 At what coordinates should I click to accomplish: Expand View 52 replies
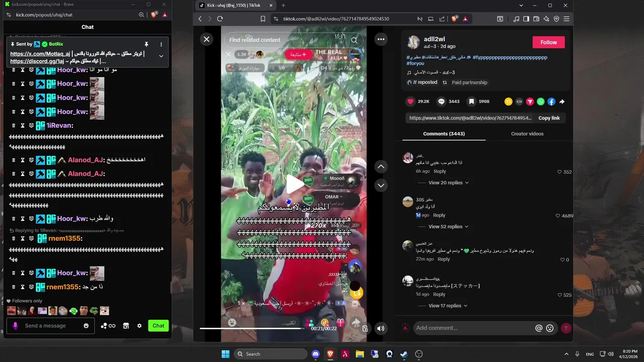(x=448, y=227)
